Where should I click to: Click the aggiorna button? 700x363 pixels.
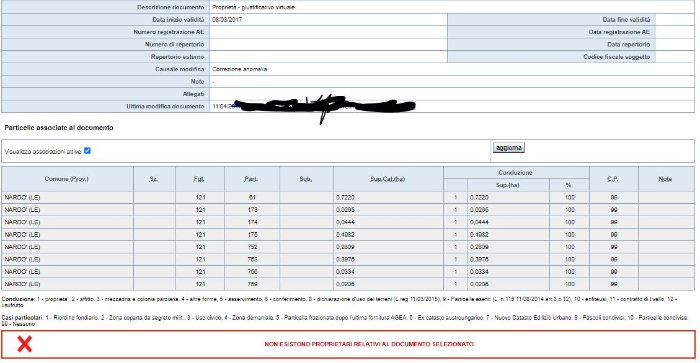508,147
